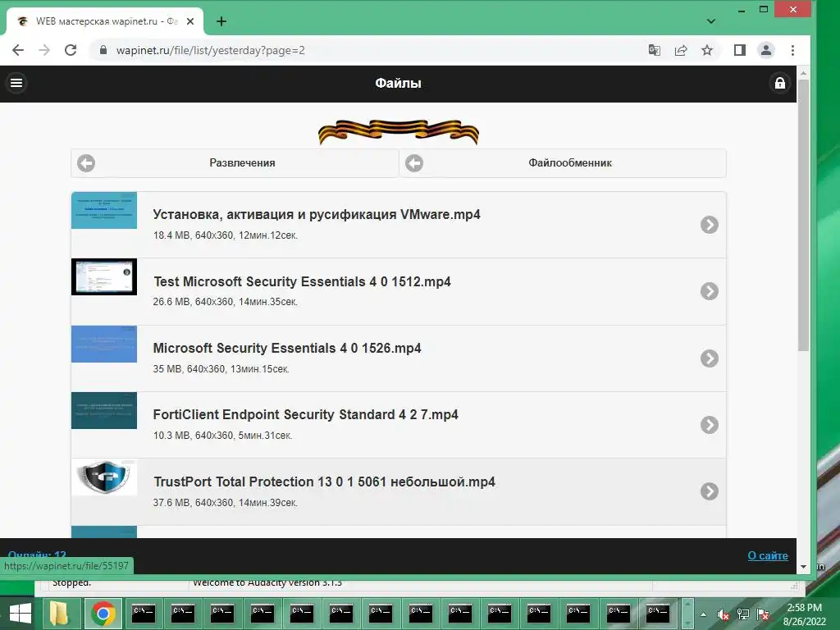Open the hamburger menu on wapinet page
Screen dimensions: 840x630
[x=16, y=83]
